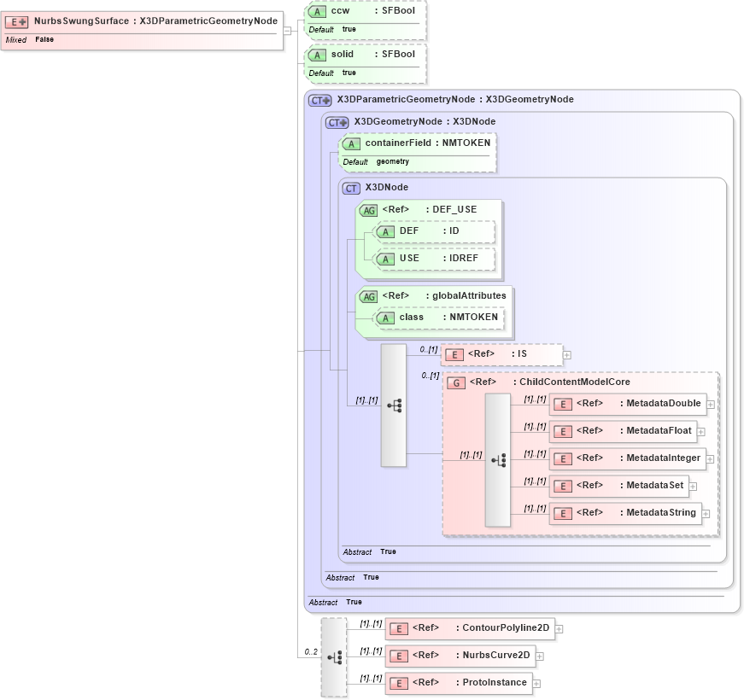Select the ccw : SFBool label
This screenshot has height=700, width=744.
(x=373, y=10)
